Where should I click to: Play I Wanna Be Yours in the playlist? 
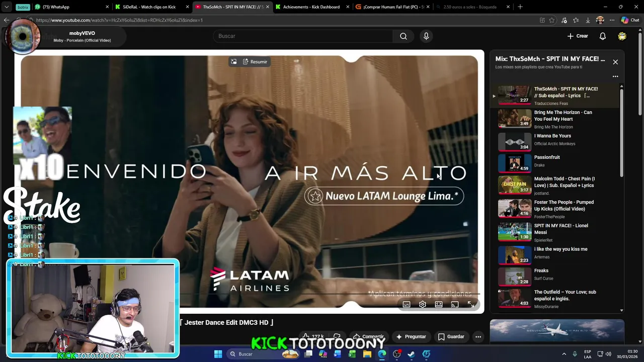pyautogui.click(x=554, y=141)
